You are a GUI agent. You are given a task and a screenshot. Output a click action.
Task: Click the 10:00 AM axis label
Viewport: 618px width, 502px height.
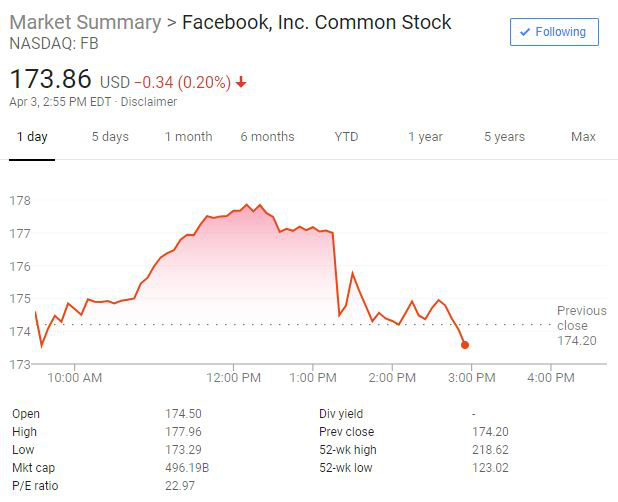(74, 377)
